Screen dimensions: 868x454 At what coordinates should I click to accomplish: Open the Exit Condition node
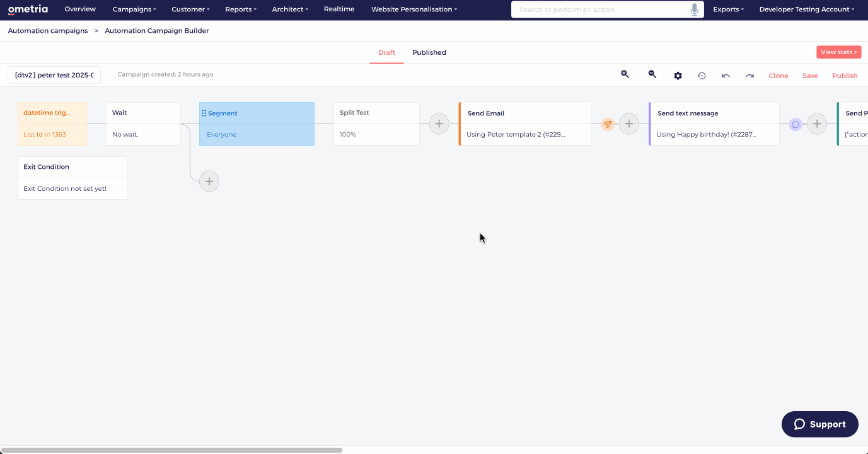click(x=72, y=178)
